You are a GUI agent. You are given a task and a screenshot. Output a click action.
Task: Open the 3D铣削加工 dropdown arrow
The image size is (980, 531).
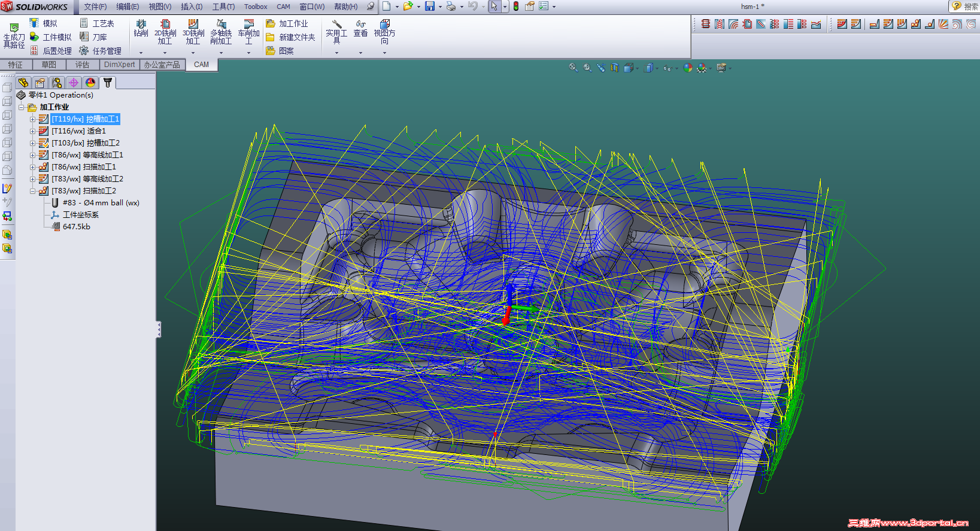click(x=193, y=53)
